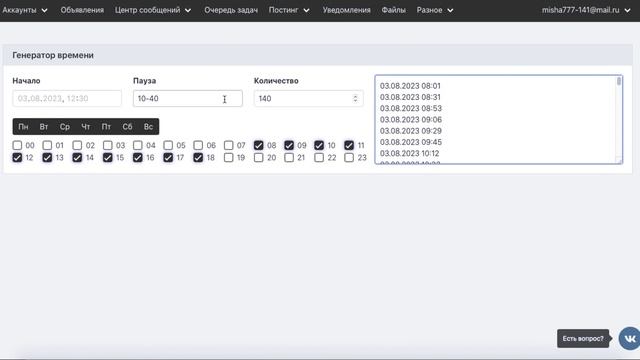Disable the hour 12 checkbox
The width and height of the screenshot is (640, 360).
(17, 158)
